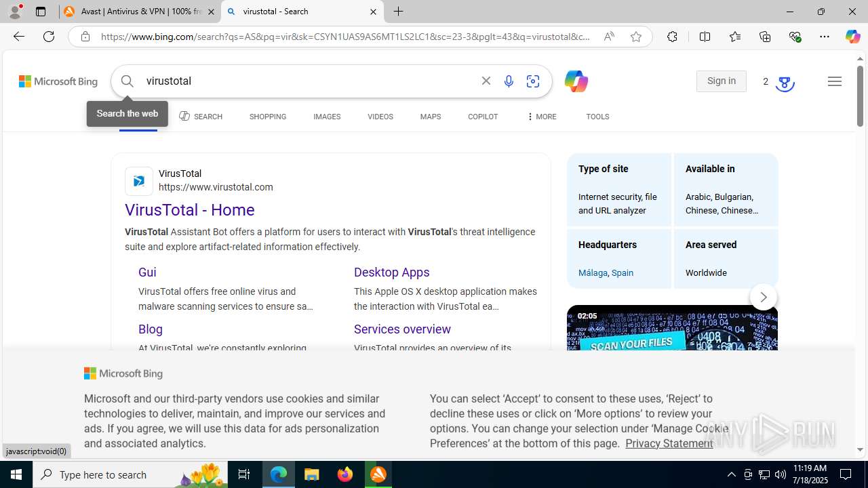Open Collections panel

[765, 37]
